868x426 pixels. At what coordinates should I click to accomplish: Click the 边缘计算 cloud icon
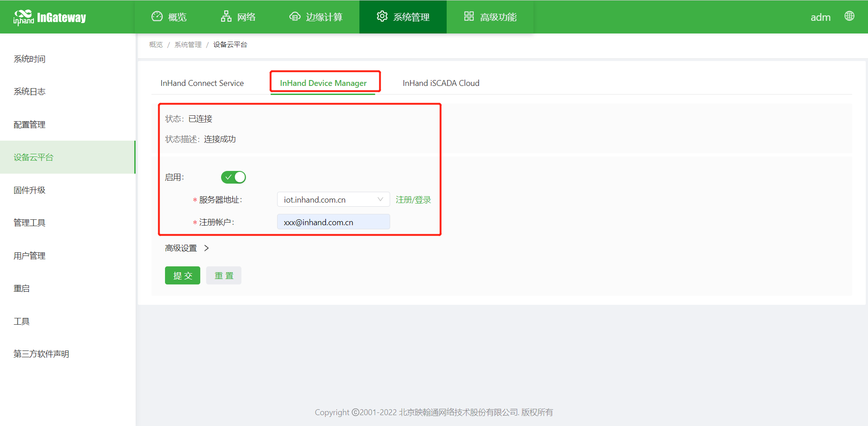[295, 17]
